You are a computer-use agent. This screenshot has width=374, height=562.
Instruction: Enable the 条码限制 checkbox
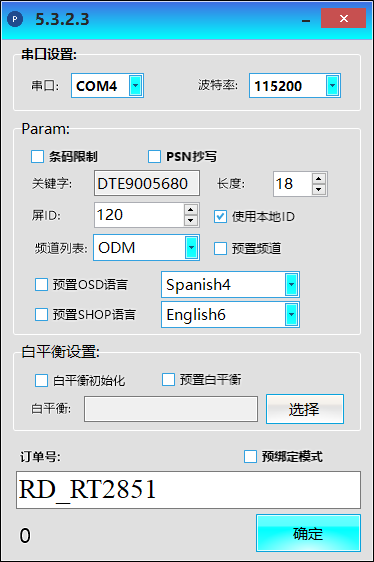[37, 157]
